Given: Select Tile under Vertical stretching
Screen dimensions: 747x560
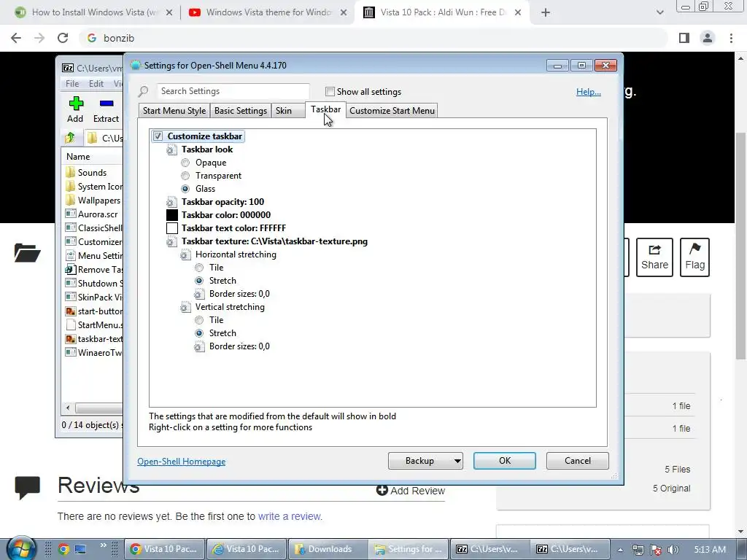Looking at the screenshot, I should (x=199, y=320).
